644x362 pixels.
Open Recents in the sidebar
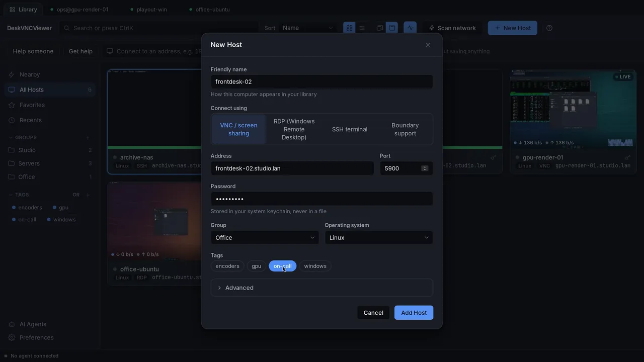[x=50, y=120]
